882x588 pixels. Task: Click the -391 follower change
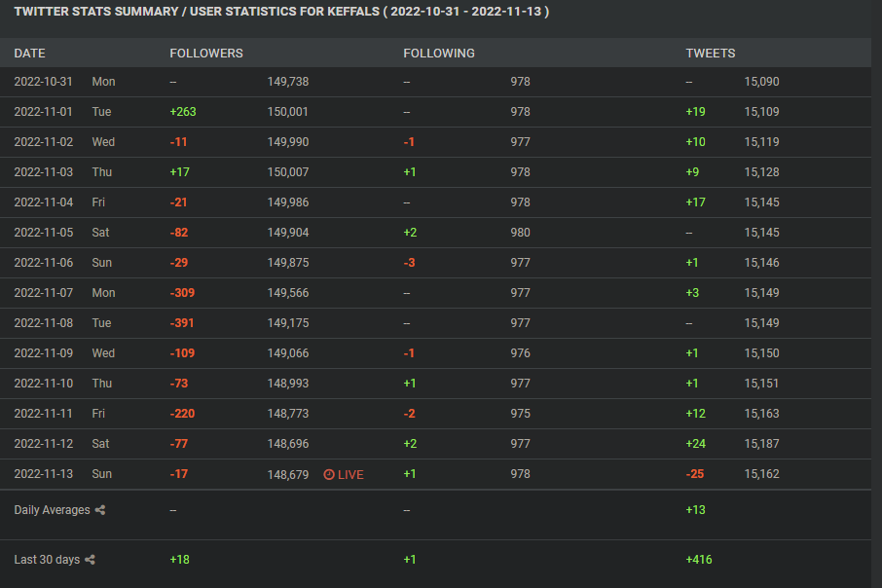[182, 323]
